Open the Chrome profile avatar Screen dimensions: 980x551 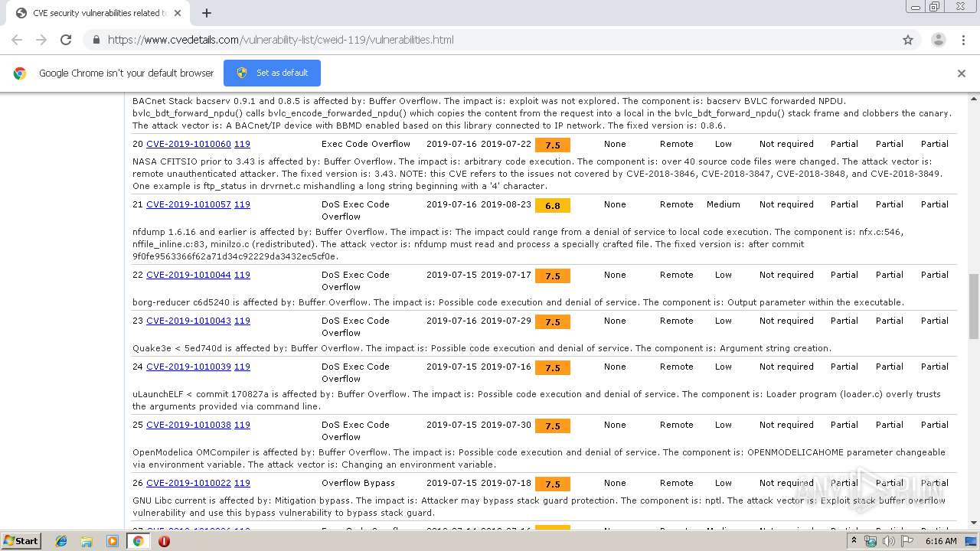(938, 40)
